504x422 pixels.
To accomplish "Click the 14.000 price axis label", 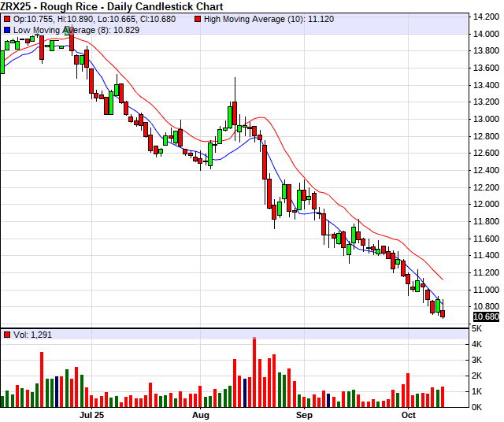I will (x=486, y=34).
